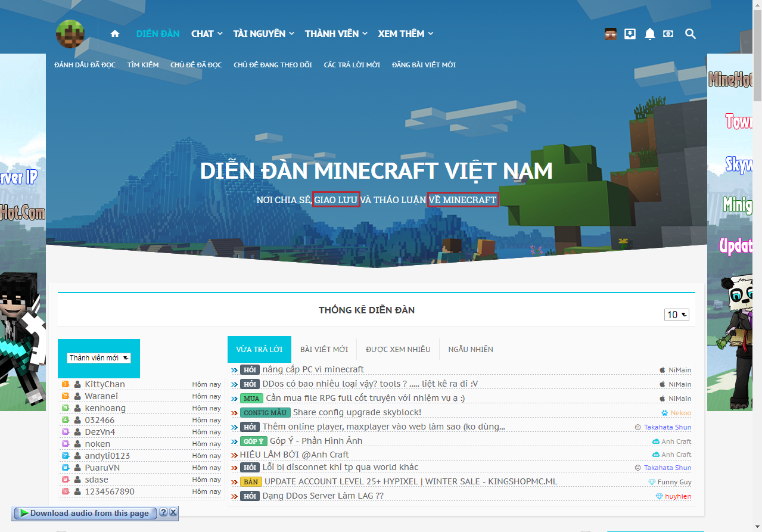Screen dimensions: 762x532
Task: Open member profile kenhoang
Action: 105,408
